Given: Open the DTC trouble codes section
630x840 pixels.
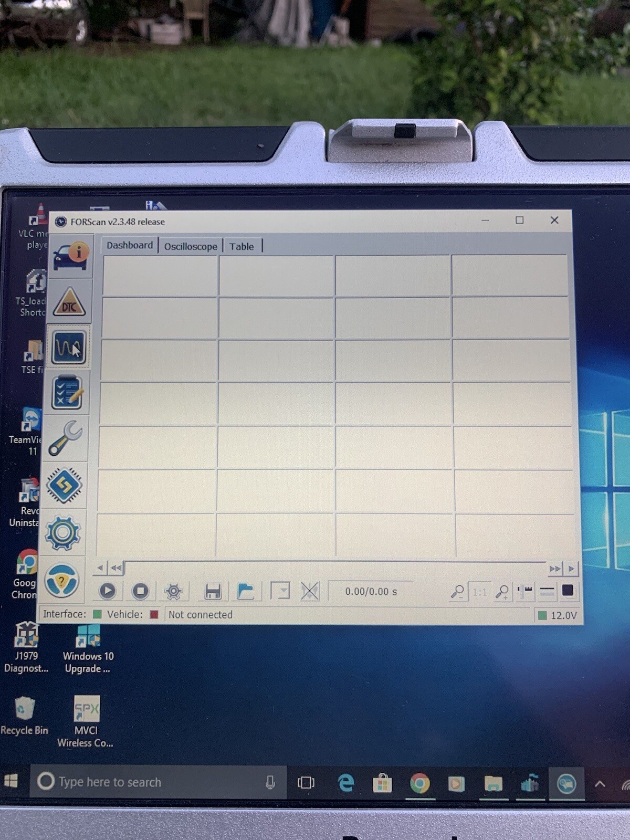Looking at the screenshot, I should 69,301.
